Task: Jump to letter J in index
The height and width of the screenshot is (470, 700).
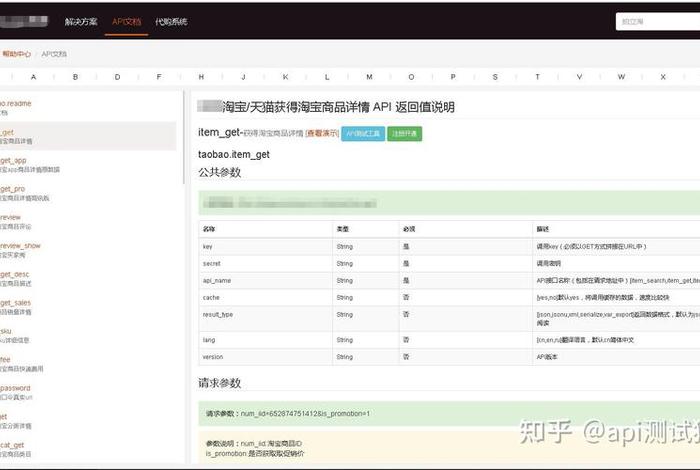Action: (243, 77)
